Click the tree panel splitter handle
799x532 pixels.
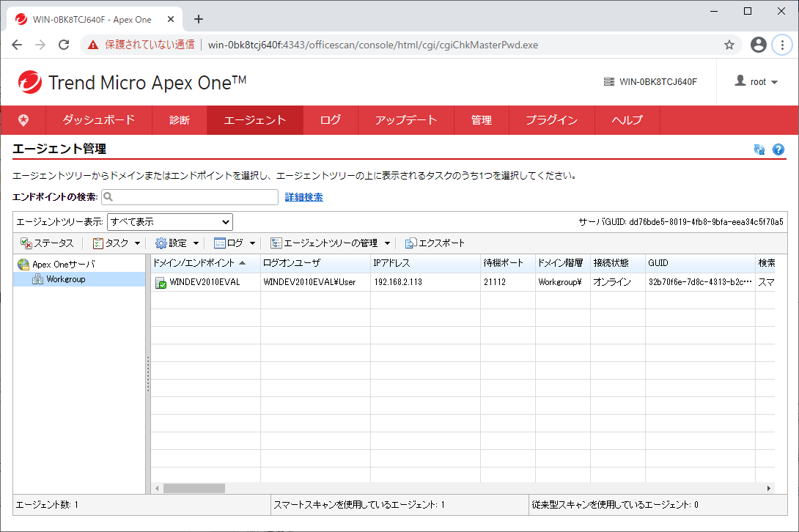[x=148, y=374]
